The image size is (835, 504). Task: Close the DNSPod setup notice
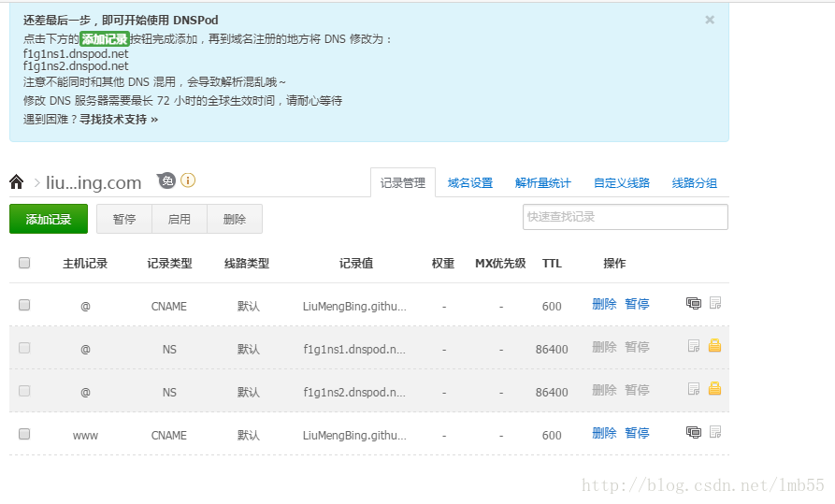710,20
